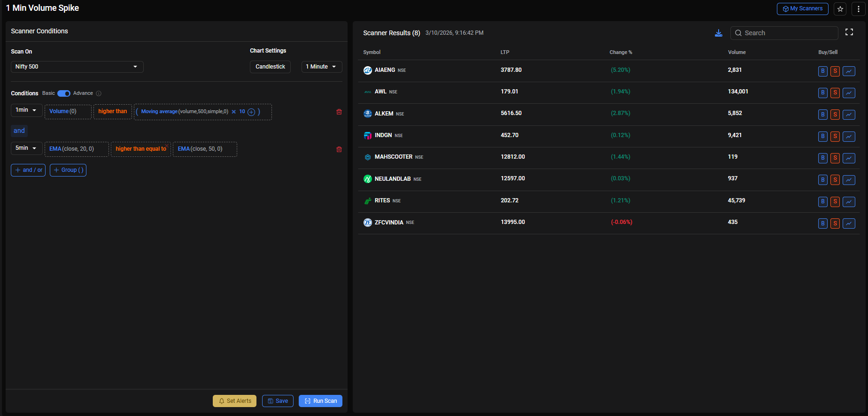Expand the 5min timeframe dropdown
The image size is (868, 416).
(26, 148)
